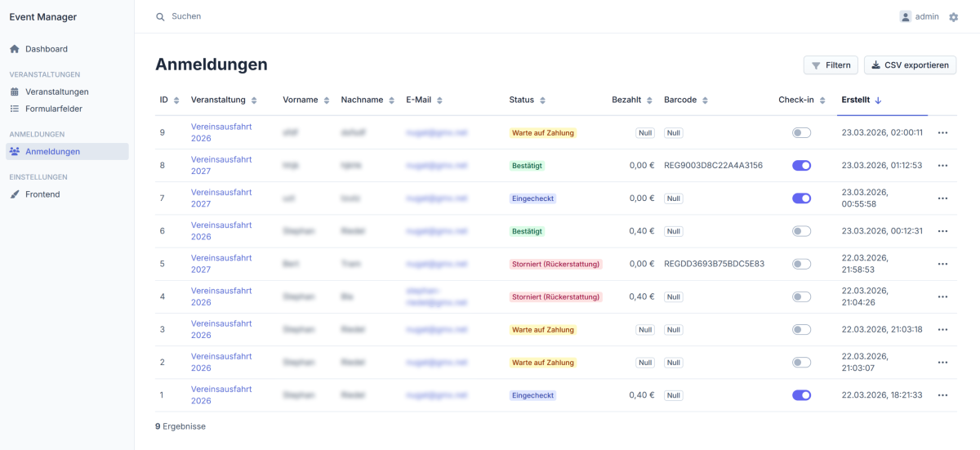The image size is (980, 450).
Task: Sort table by ID column
Action: point(169,100)
